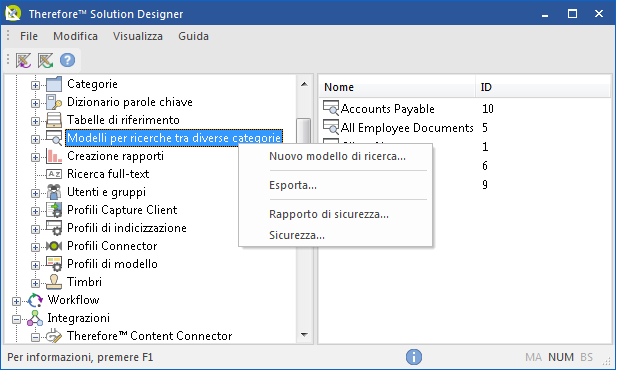The height and width of the screenshot is (371, 617).
Task: Choose Nuovo modello di ricerca from context menu
Action: click(336, 156)
